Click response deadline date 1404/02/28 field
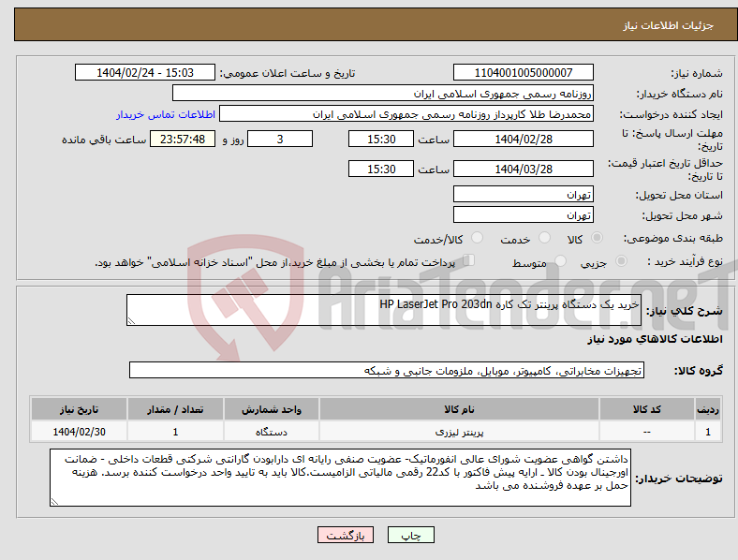This screenshot has height=560, width=738. (523, 139)
